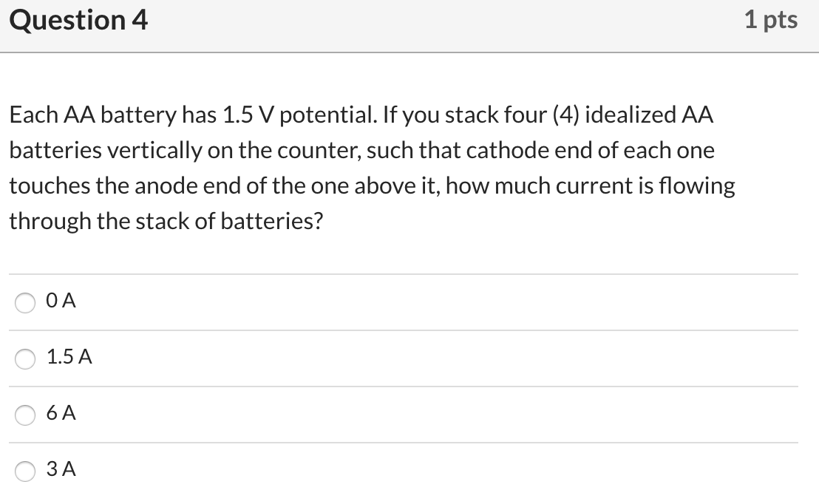819x504 pixels.
Task: Click the 3 A answer label
Action: pyautogui.click(x=61, y=469)
